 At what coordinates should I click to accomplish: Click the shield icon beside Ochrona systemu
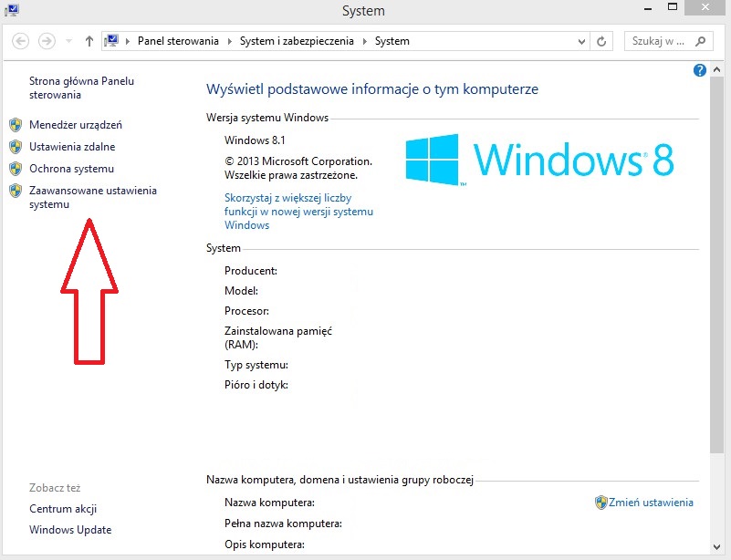click(16, 169)
